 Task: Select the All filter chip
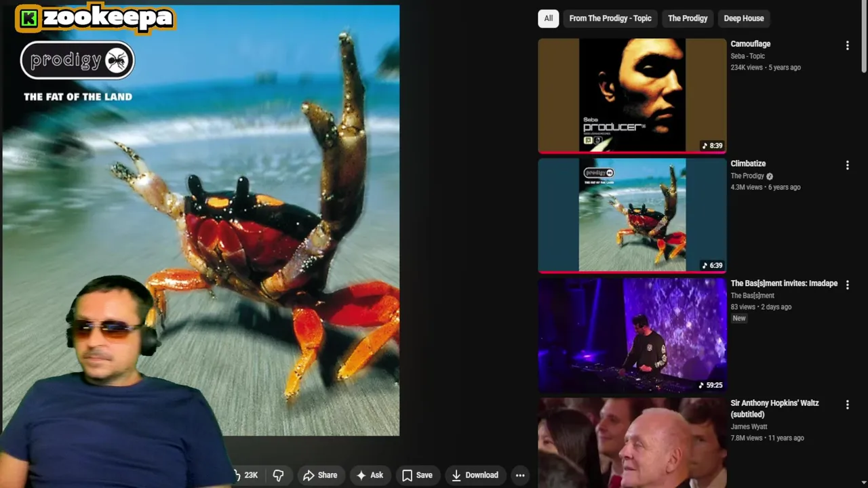coord(549,18)
